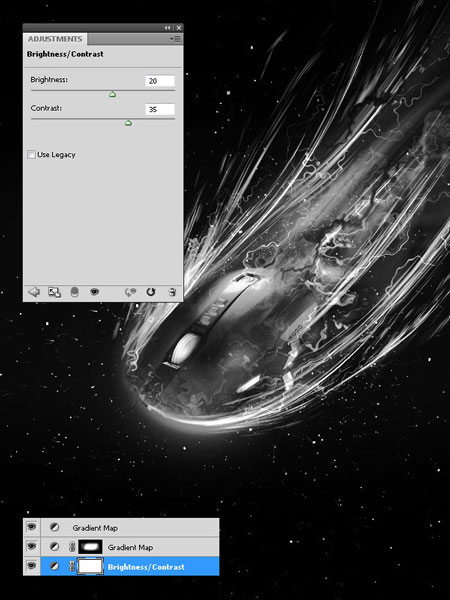The image size is (450, 600).
Task: Click the 'Brightness:' label
Action: pos(49,80)
